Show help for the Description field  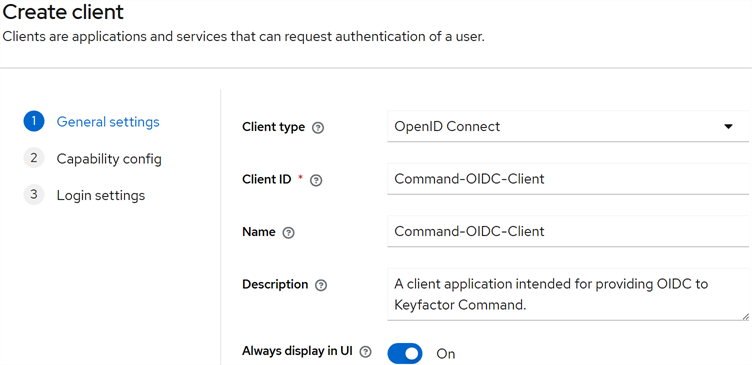click(321, 285)
